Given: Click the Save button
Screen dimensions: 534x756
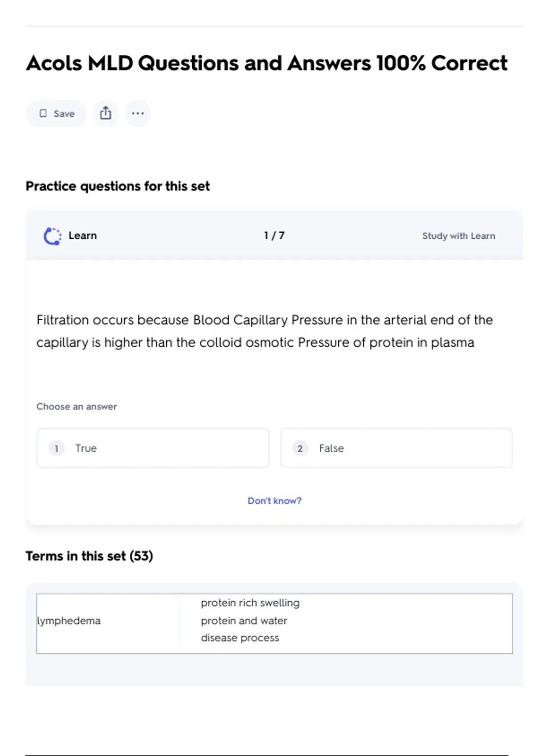Looking at the screenshot, I should click(x=56, y=113).
